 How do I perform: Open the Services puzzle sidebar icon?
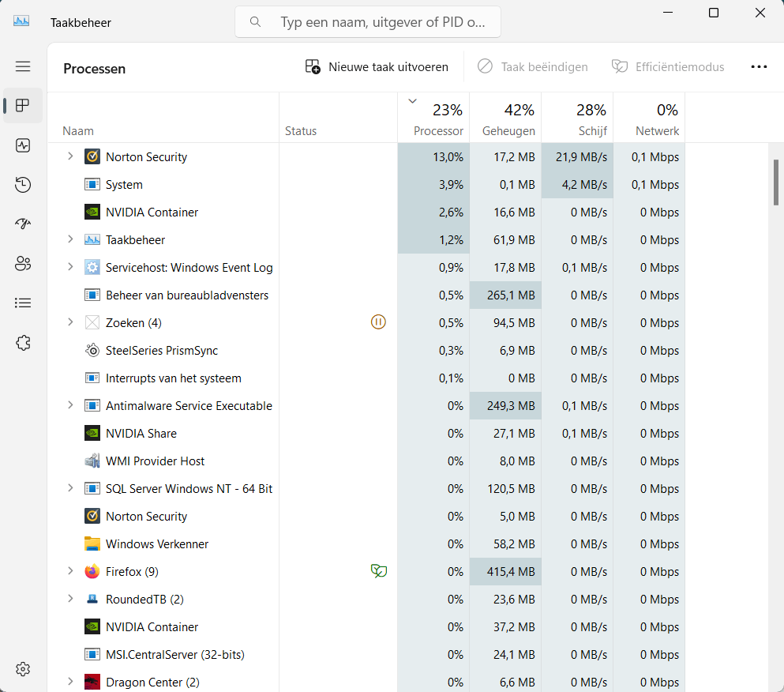(22, 343)
